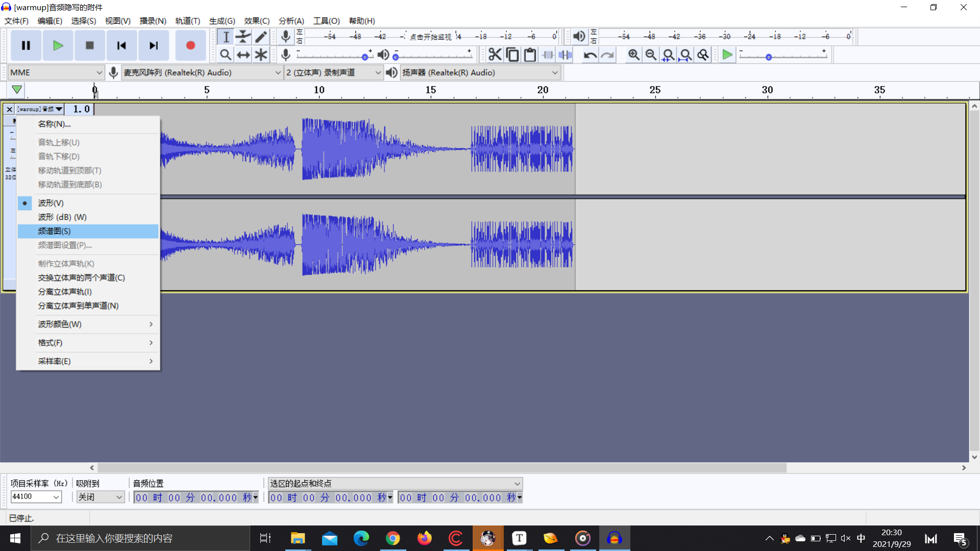This screenshot has height=551, width=980.
Task: Fit project to window width
Action: pyautogui.click(x=685, y=55)
